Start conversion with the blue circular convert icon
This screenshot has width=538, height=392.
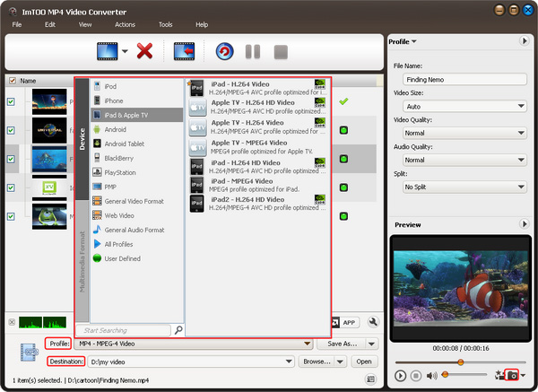tap(224, 51)
